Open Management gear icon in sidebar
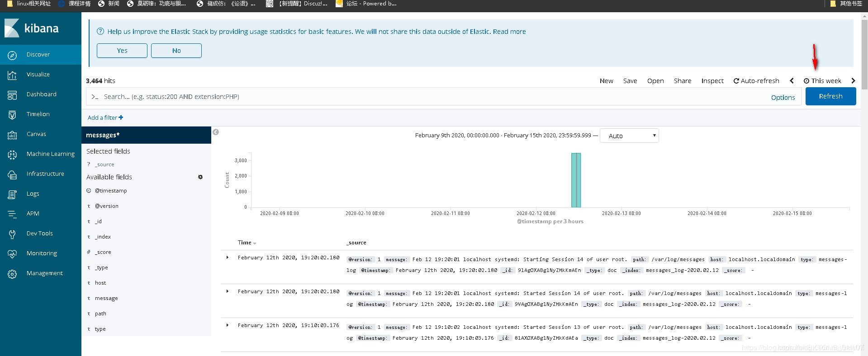The width and height of the screenshot is (868, 356). tap(12, 273)
